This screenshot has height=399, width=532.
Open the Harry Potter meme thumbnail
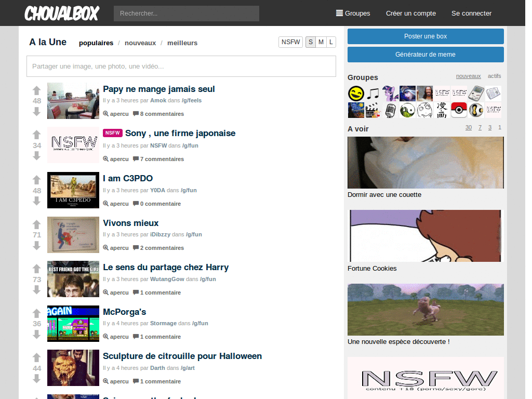73,279
